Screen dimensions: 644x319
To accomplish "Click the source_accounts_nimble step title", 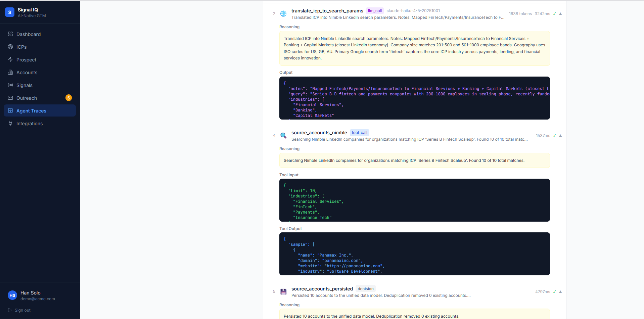I will click(x=319, y=133).
